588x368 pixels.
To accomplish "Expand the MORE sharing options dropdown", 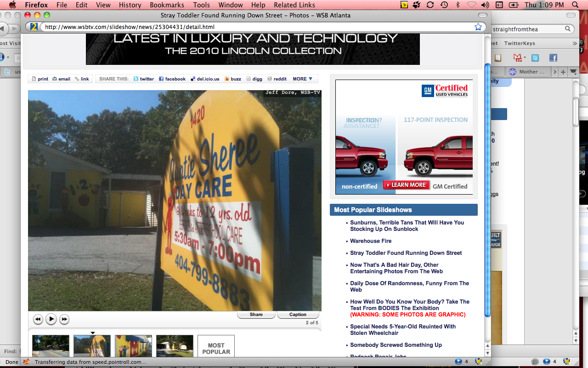I will (x=303, y=79).
